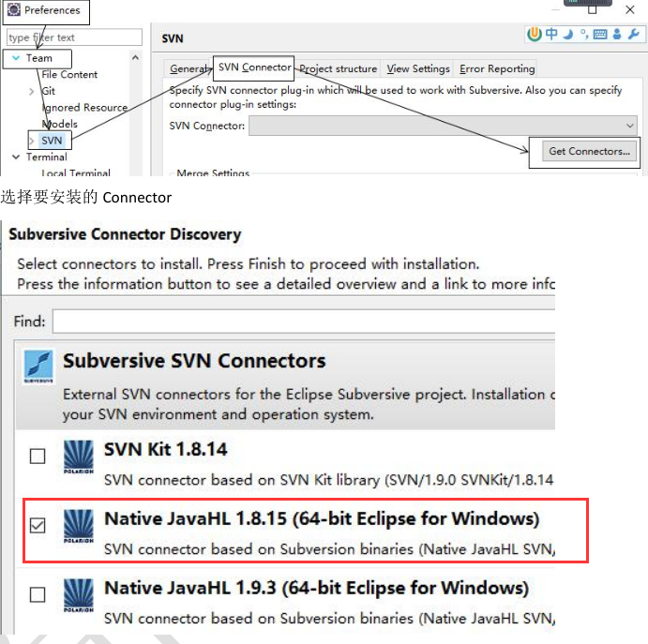
Task: Click 'Native JavaHL 1.8.15 (64-bit Eclipse for Windows)' title
Action: 322,518
